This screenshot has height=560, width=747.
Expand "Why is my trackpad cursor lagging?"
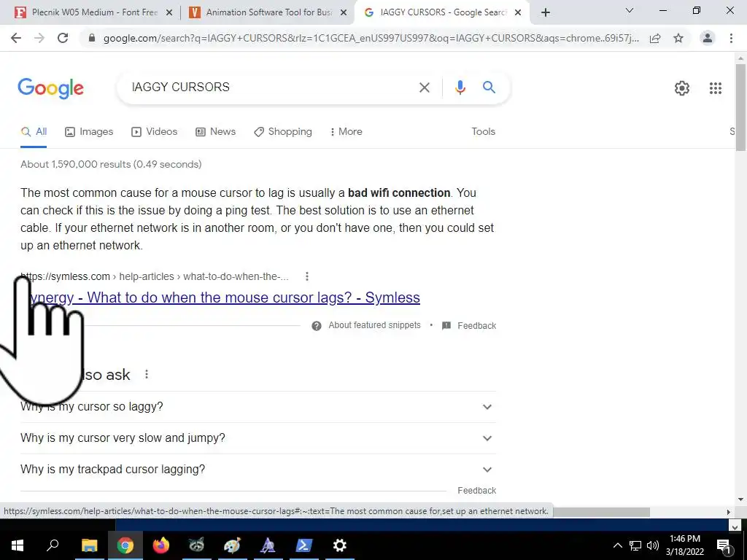(258, 470)
